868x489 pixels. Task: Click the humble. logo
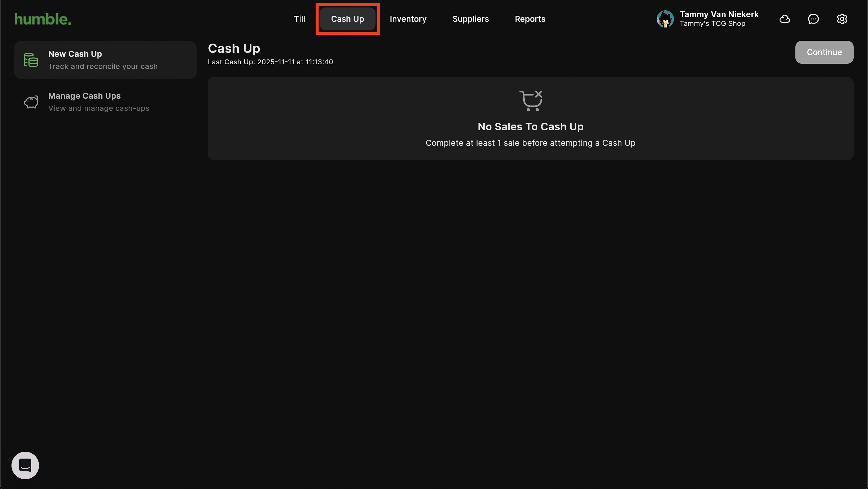[43, 19]
